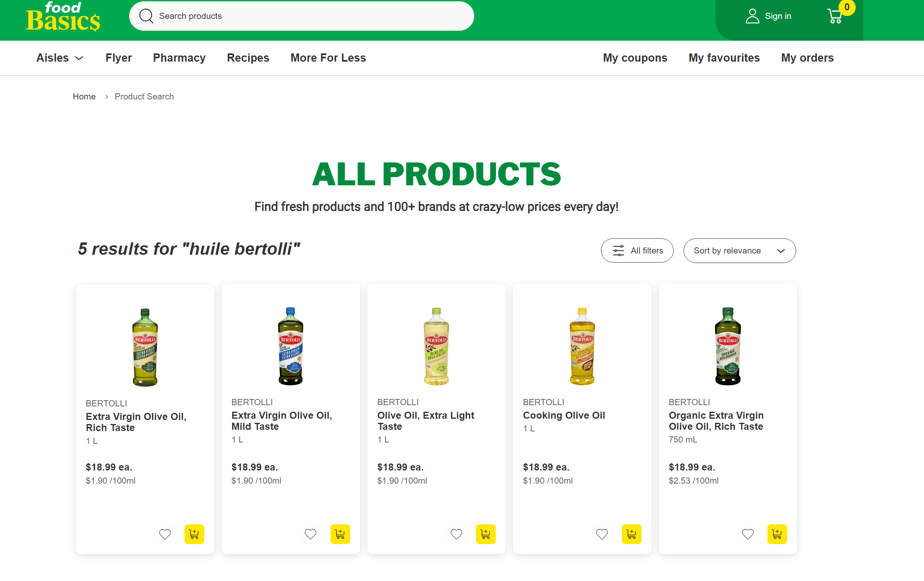Viewport: 924px width, 581px height.
Task: Go to Pharmacy section
Action: pyautogui.click(x=179, y=58)
